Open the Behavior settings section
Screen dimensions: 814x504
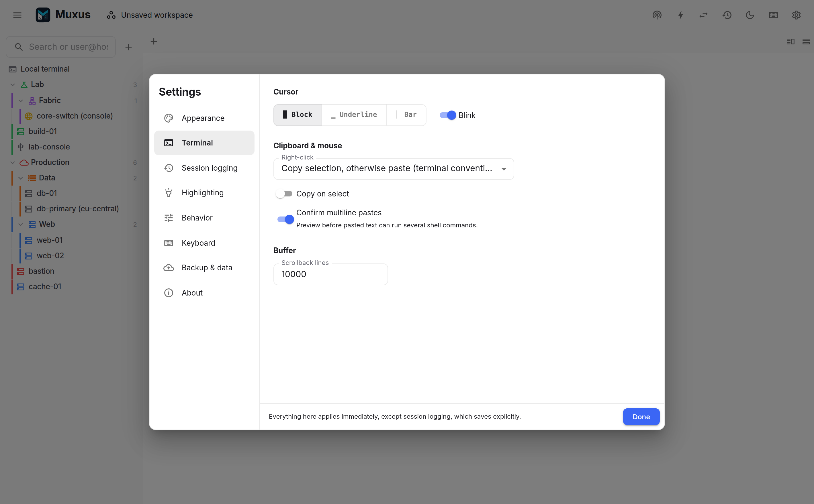[x=204, y=218]
